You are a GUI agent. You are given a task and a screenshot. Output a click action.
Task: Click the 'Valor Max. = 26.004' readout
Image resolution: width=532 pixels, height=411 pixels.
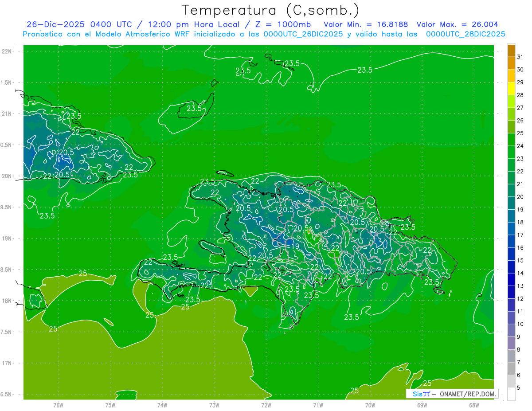coord(458,24)
